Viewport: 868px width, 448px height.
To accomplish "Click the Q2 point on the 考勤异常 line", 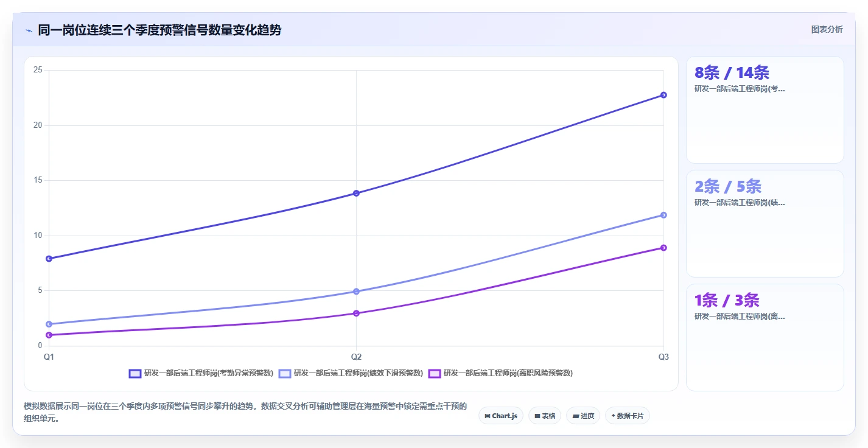I will pos(356,193).
